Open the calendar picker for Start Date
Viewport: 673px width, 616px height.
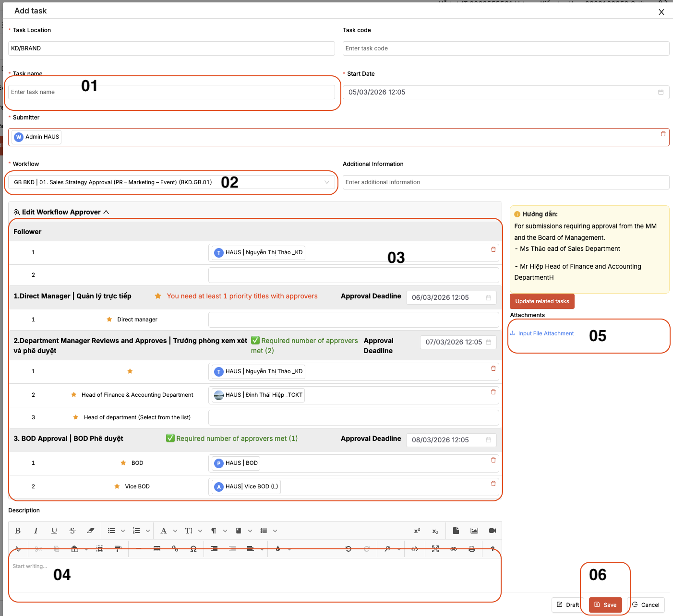(x=661, y=92)
